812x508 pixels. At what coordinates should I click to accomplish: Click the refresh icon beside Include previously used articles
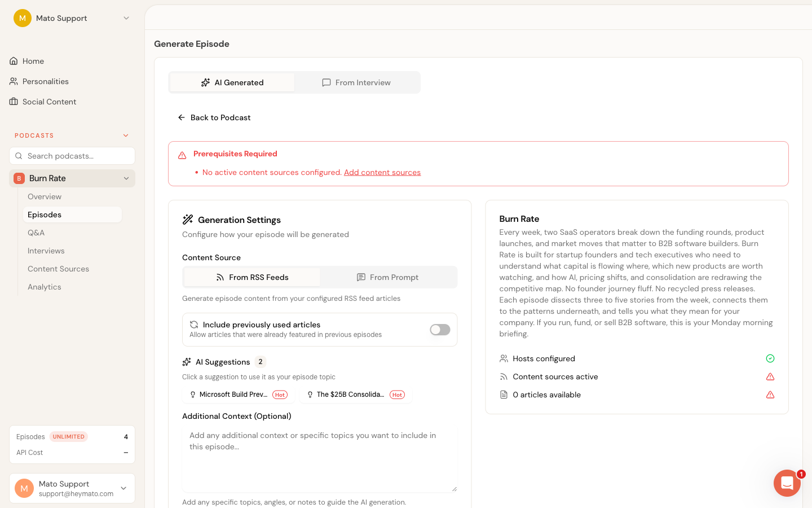(194, 325)
